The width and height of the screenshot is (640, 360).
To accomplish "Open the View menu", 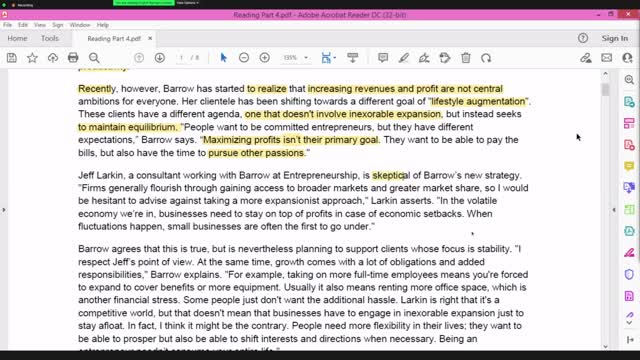I will click(40, 25).
